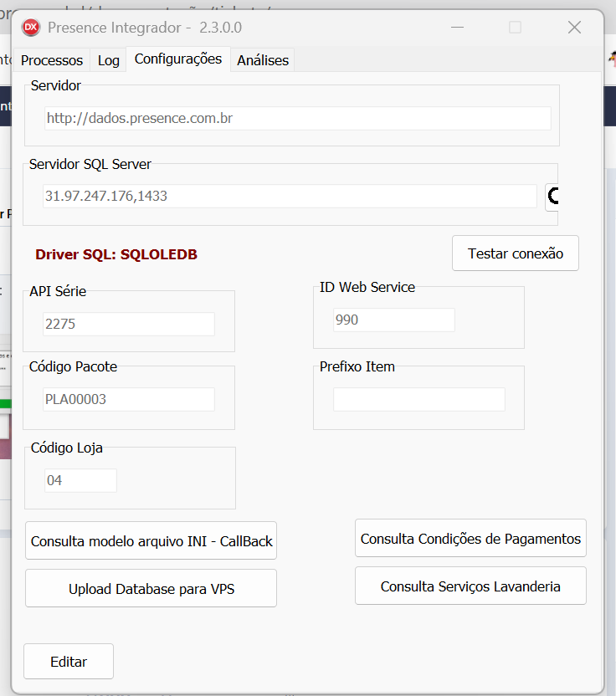Focus the Código Pacote field
Screen dimensions: 616x696
[x=129, y=399]
